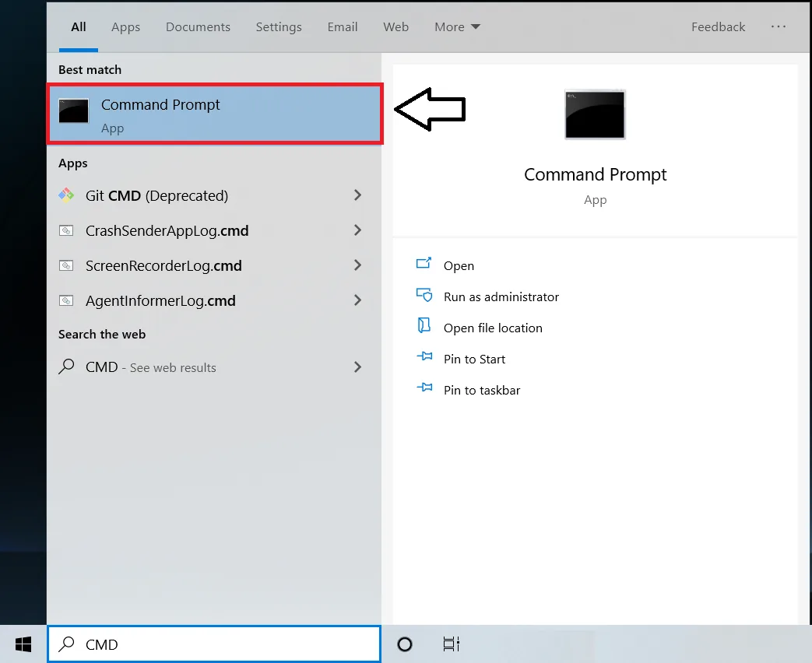Image resolution: width=812 pixels, height=663 pixels.
Task: Select Pin to Start
Action: (x=474, y=359)
